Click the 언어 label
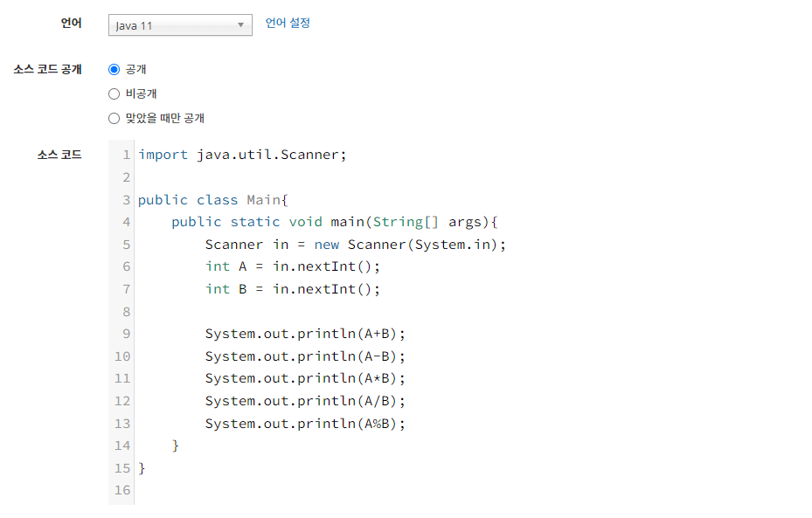Viewport: 812px width, 518px height. [x=72, y=23]
